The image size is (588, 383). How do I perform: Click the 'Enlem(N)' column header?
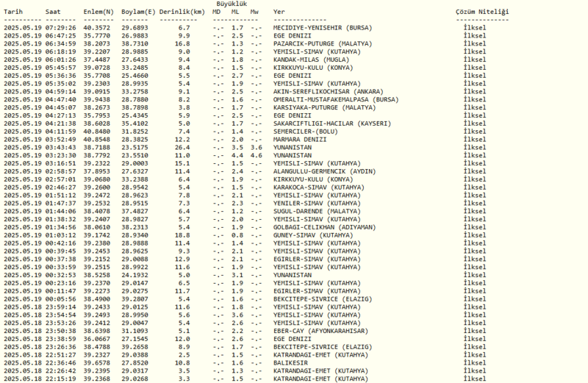coord(98,12)
